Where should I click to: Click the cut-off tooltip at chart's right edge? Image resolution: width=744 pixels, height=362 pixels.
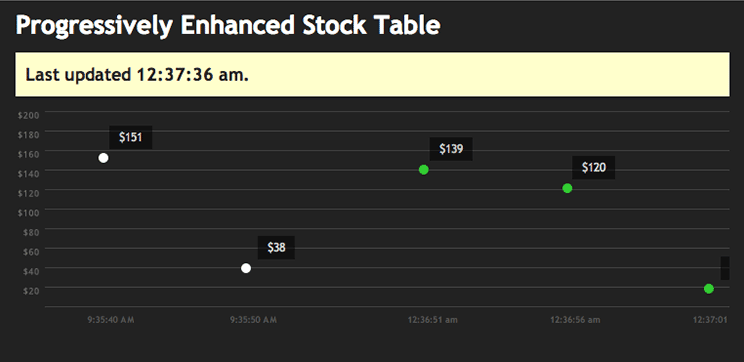(725, 268)
